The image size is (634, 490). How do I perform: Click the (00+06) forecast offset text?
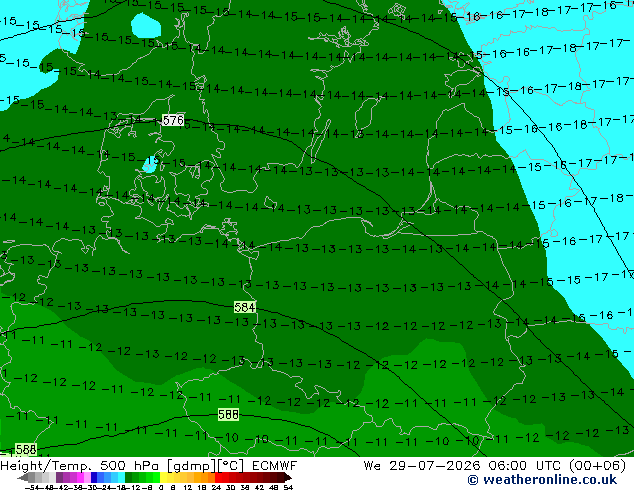tap(598, 466)
